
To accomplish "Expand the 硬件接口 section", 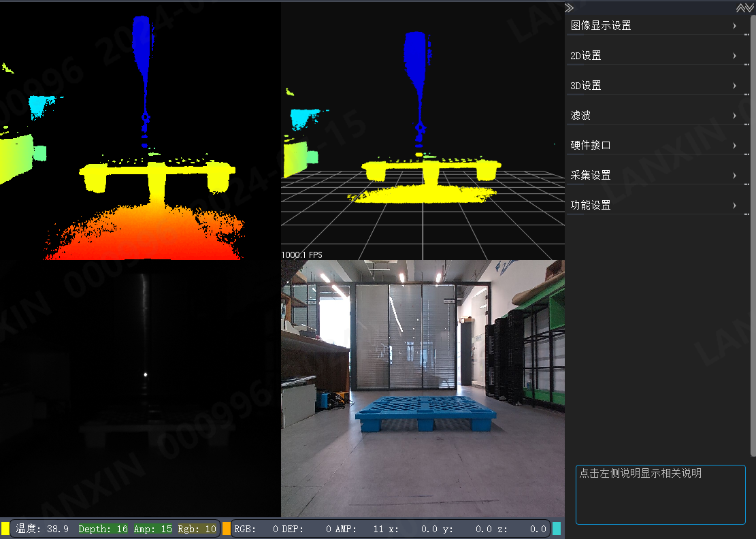I will coord(657,145).
